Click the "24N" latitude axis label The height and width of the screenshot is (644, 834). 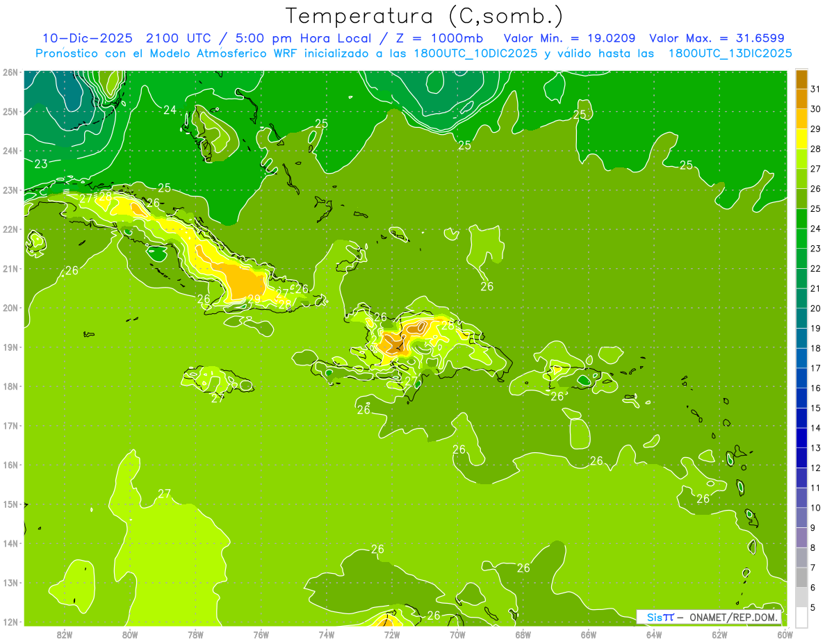click(10, 151)
